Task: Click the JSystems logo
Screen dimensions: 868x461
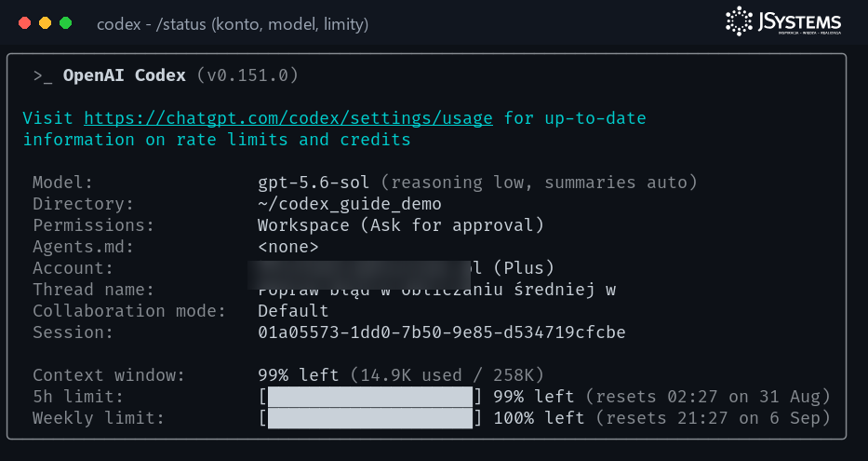Action: point(783,21)
